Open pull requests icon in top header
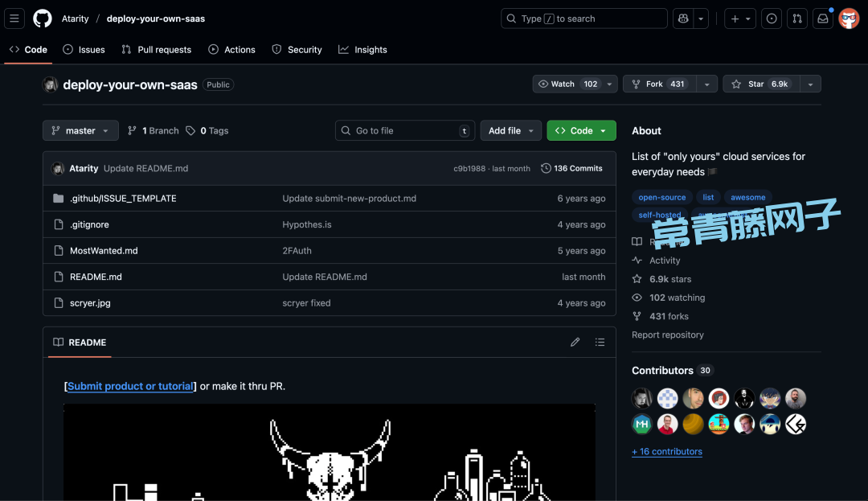 (x=797, y=18)
